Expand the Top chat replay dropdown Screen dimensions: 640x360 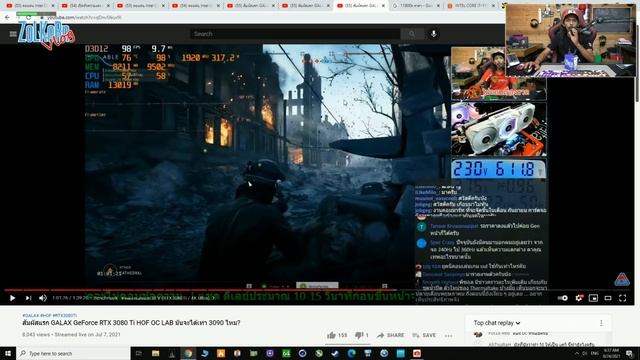click(497, 323)
